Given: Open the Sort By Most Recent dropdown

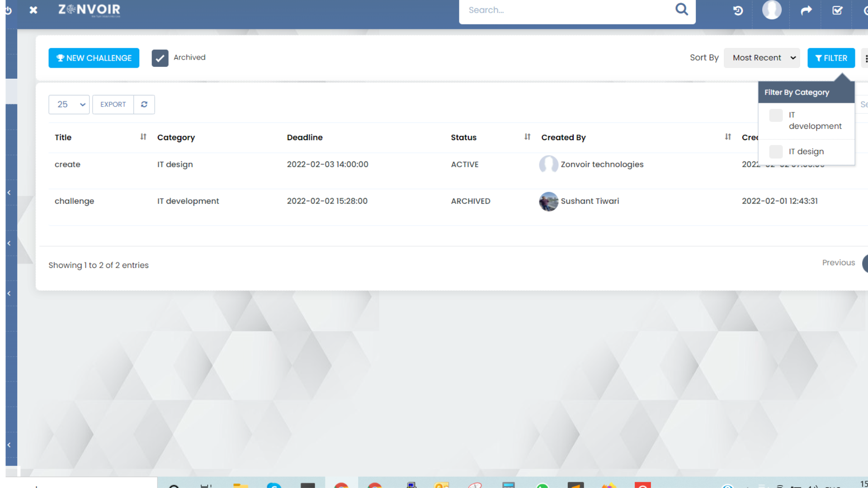Looking at the screenshot, I should [762, 58].
